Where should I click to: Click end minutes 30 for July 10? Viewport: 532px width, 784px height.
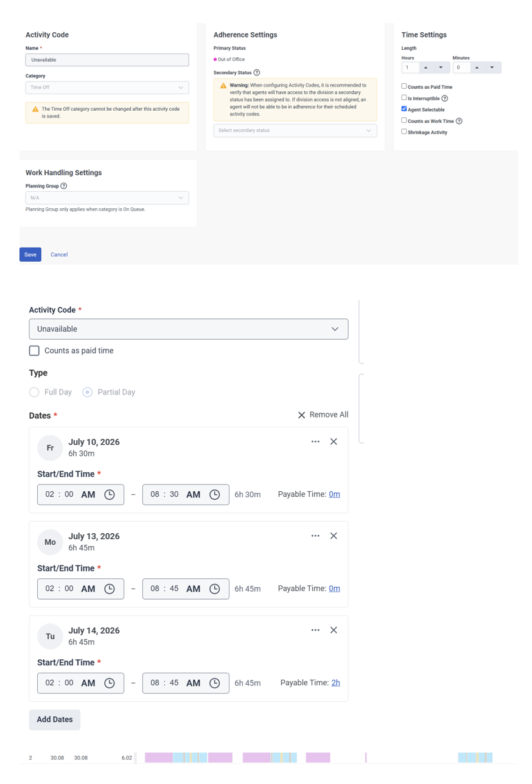174,495
